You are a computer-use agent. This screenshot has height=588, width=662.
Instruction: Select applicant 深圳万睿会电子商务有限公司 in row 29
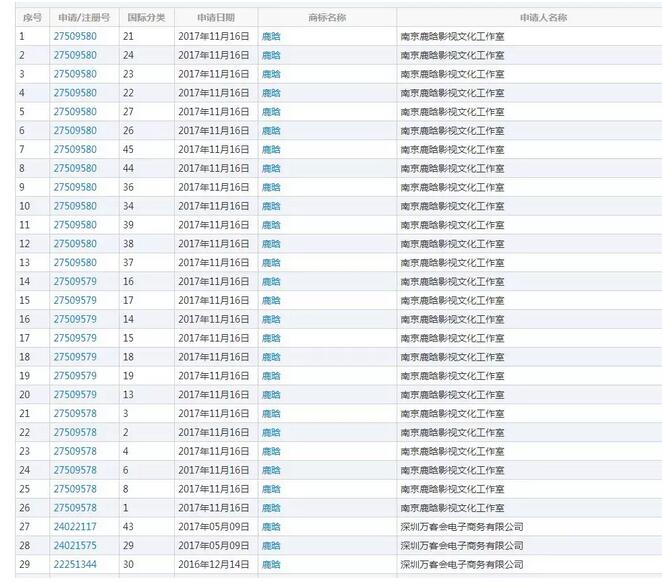coord(462,564)
